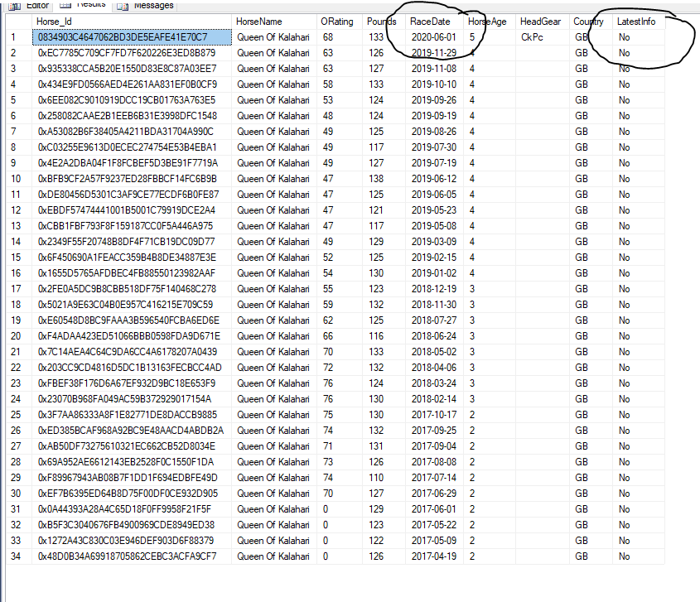Click the Pounds value 110
The height and width of the screenshot is (602, 700).
click(x=384, y=478)
